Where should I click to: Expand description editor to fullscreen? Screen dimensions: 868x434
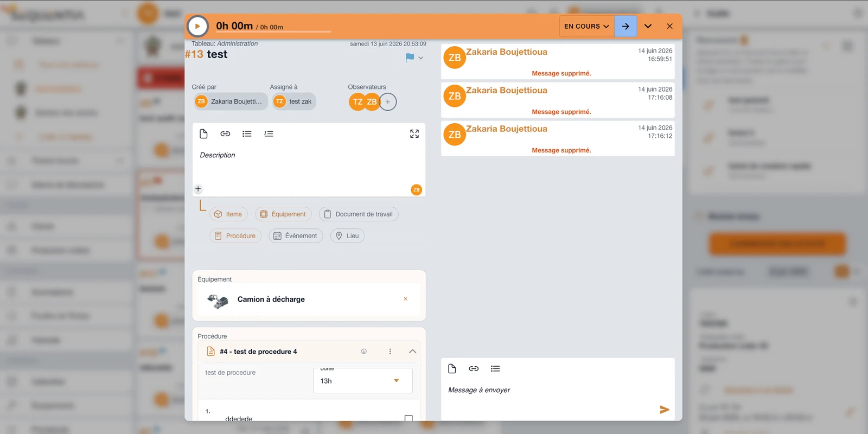click(x=414, y=133)
